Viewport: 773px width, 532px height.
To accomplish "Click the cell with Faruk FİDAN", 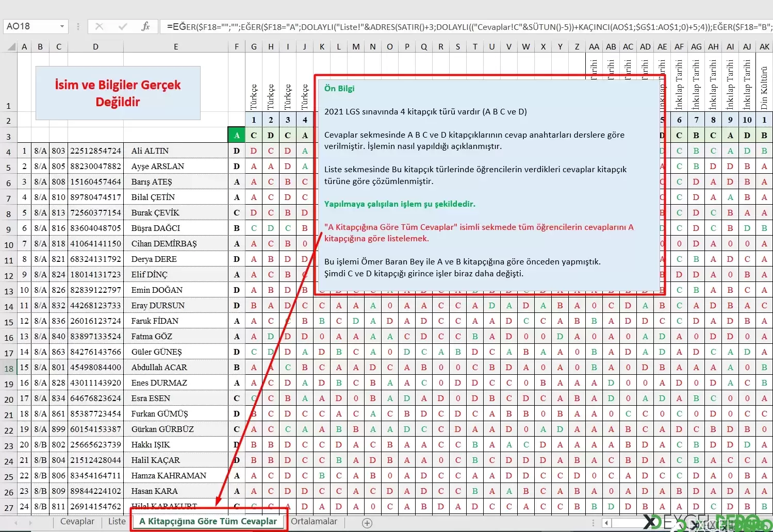I will (176, 321).
